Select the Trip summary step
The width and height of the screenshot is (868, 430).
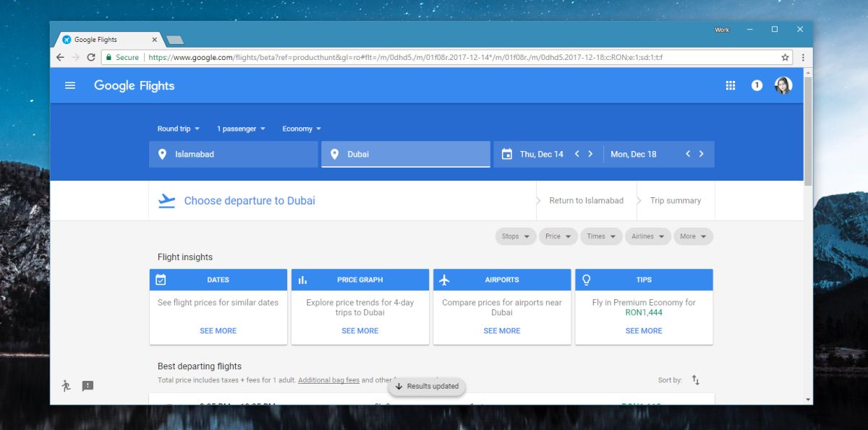click(x=675, y=201)
